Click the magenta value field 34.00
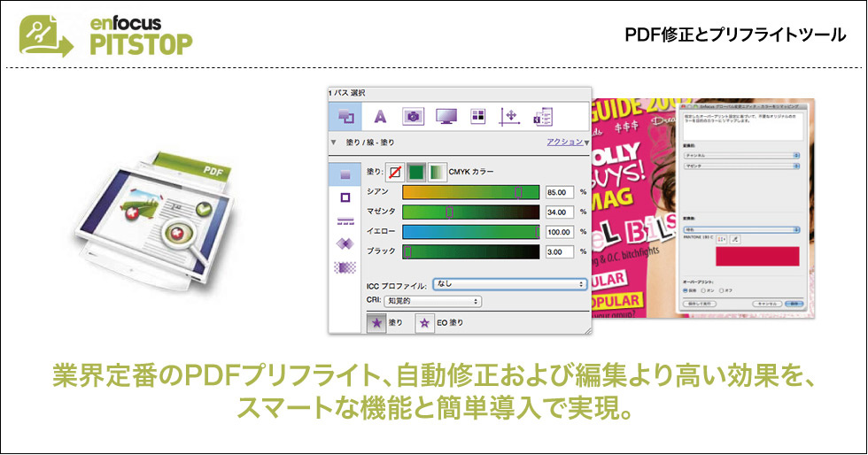The image size is (868, 455). tap(559, 212)
